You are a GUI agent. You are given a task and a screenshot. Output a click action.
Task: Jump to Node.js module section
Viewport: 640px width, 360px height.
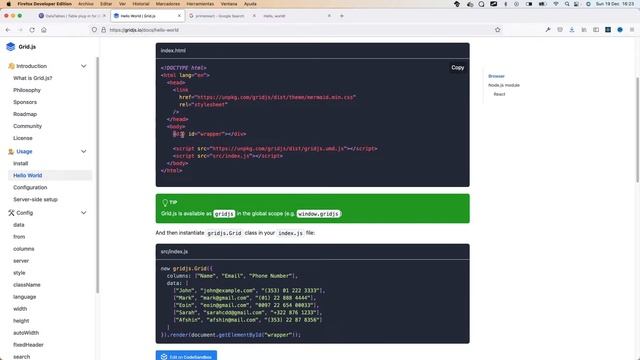(x=504, y=85)
